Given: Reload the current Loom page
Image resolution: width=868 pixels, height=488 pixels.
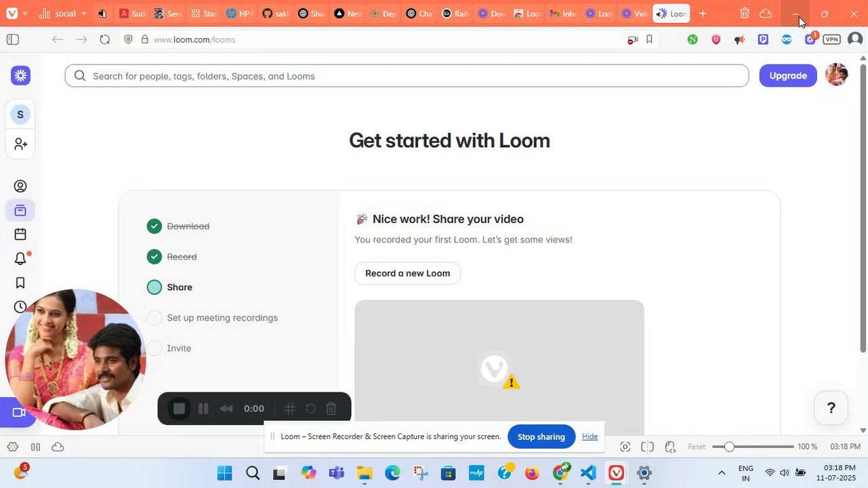Looking at the screenshot, I should pyautogui.click(x=104, y=39).
